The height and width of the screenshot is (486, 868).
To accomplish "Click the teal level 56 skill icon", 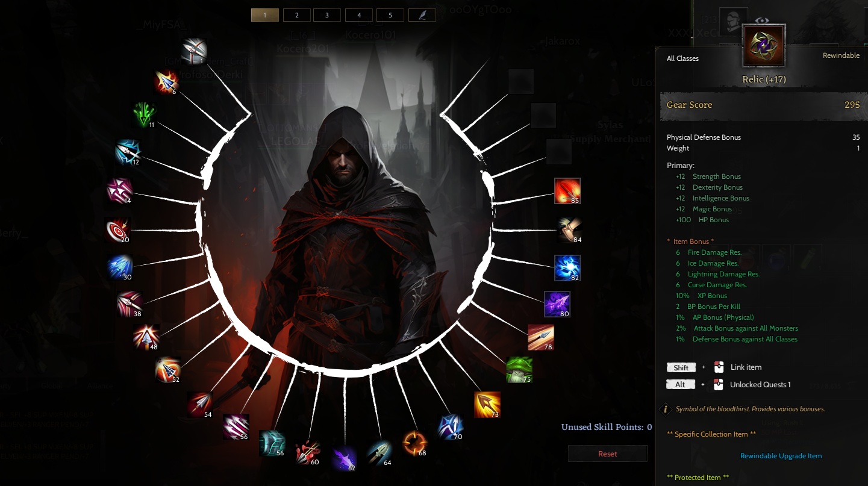I will [x=272, y=443].
